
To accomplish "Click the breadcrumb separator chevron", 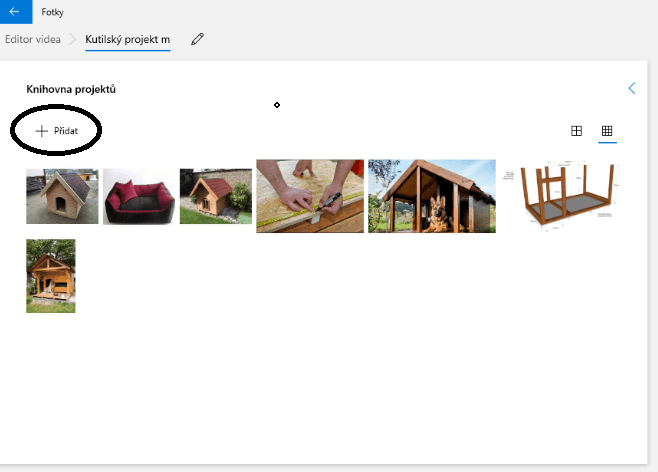I will click(x=73, y=39).
